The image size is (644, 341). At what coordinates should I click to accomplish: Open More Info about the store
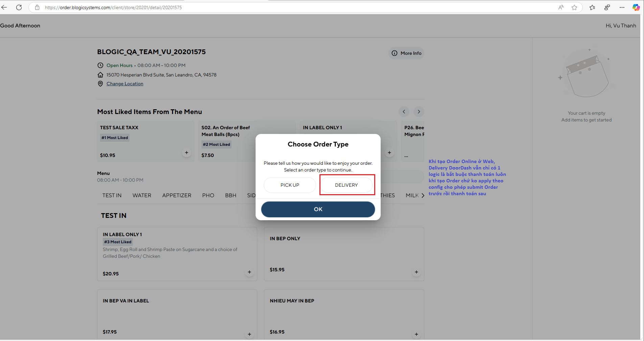click(406, 53)
